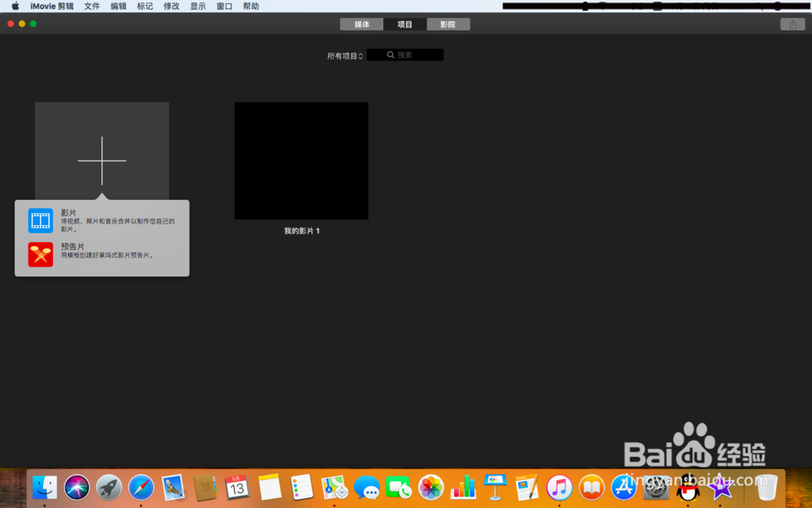Screen dimensions: 812x508
Task: Open Finder from the Dock
Action: tap(45, 487)
